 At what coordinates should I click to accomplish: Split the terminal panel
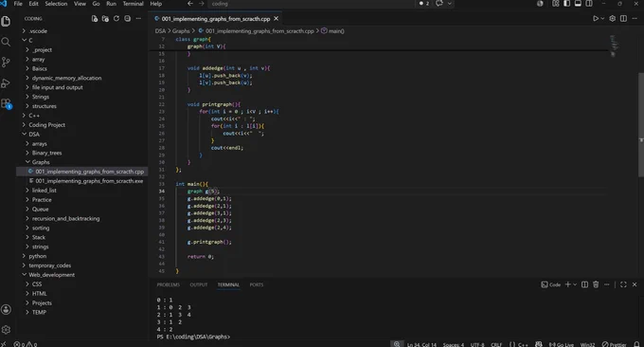click(584, 284)
